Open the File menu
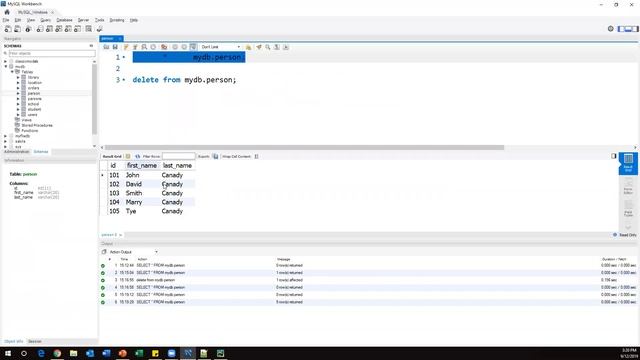640x360 pixels. pyautogui.click(x=6, y=20)
